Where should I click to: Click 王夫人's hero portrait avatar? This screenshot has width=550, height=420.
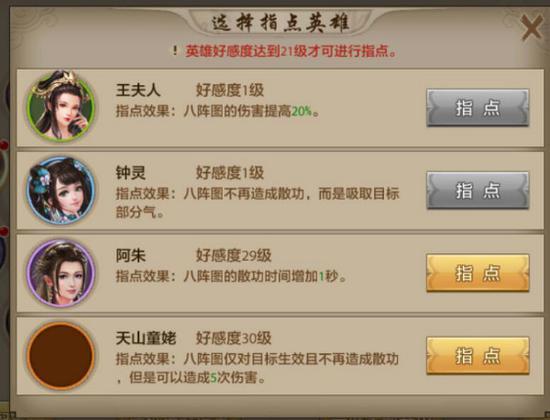[x=61, y=106]
